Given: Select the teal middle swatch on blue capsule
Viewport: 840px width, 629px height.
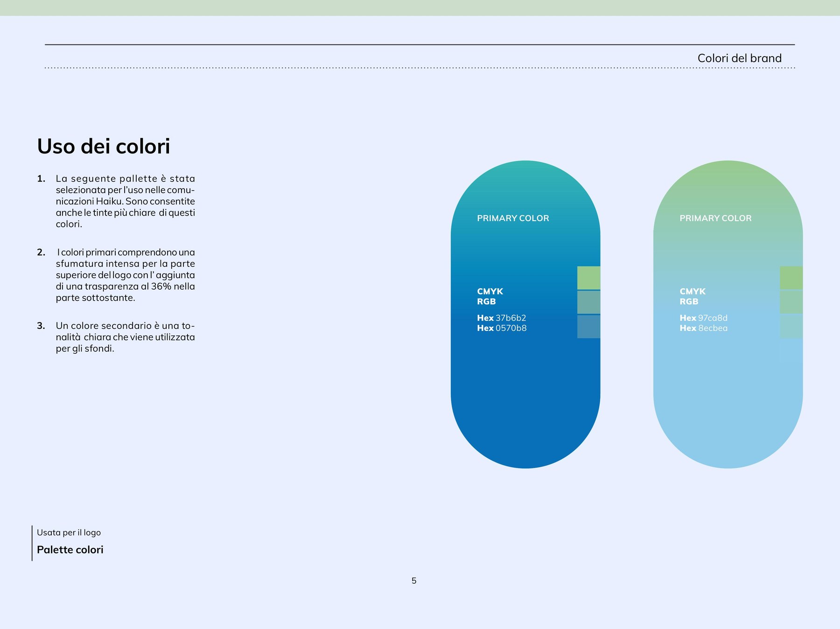Looking at the screenshot, I should pyautogui.click(x=588, y=302).
